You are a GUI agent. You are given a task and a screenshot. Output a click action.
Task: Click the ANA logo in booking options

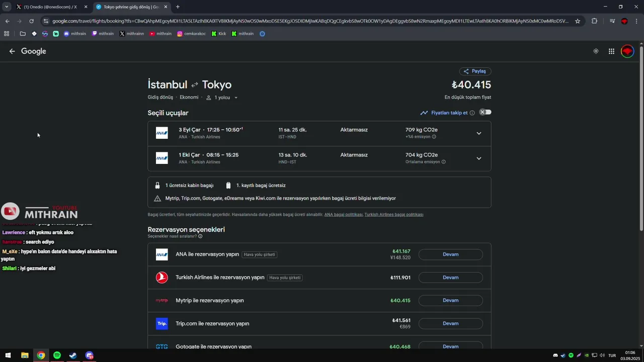pyautogui.click(x=162, y=254)
